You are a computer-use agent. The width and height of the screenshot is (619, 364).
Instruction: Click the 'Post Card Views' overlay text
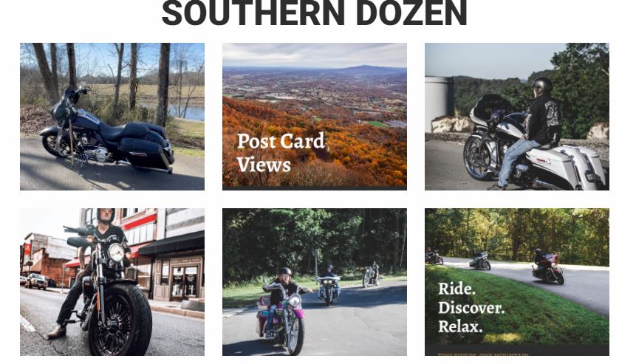281,153
